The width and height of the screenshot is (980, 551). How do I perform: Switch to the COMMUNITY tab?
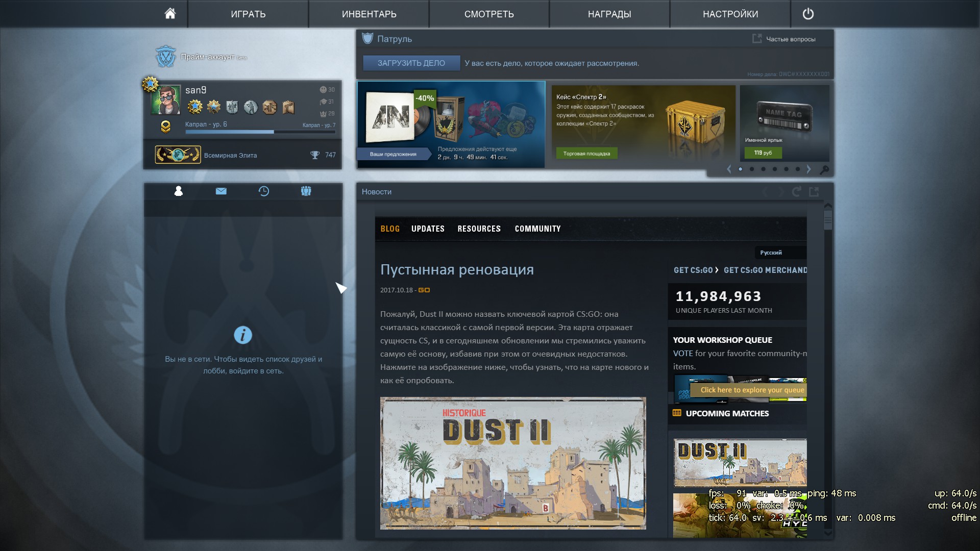[537, 229]
